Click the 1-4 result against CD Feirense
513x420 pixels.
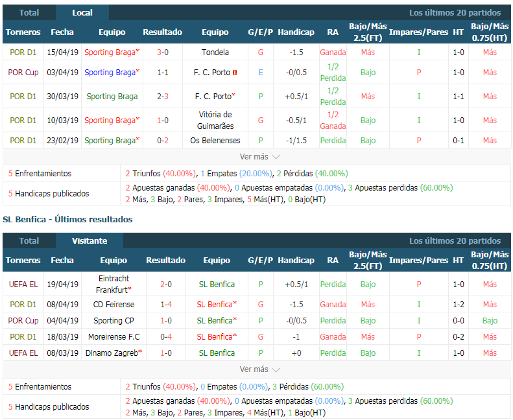coord(166,305)
